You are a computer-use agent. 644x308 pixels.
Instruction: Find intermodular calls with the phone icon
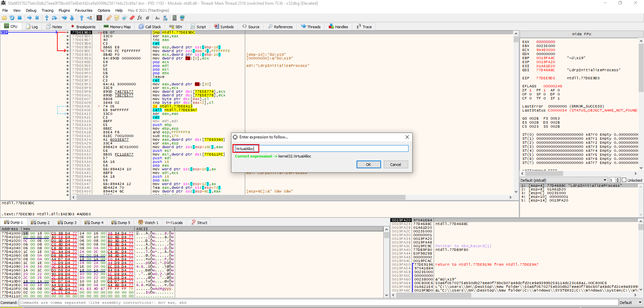165,18
